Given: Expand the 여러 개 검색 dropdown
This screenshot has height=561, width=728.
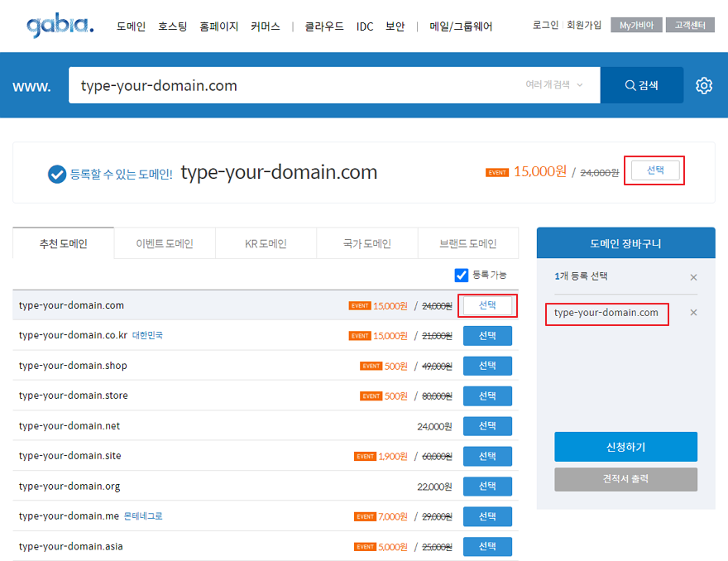Looking at the screenshot, I should click(x=553, y=84).
